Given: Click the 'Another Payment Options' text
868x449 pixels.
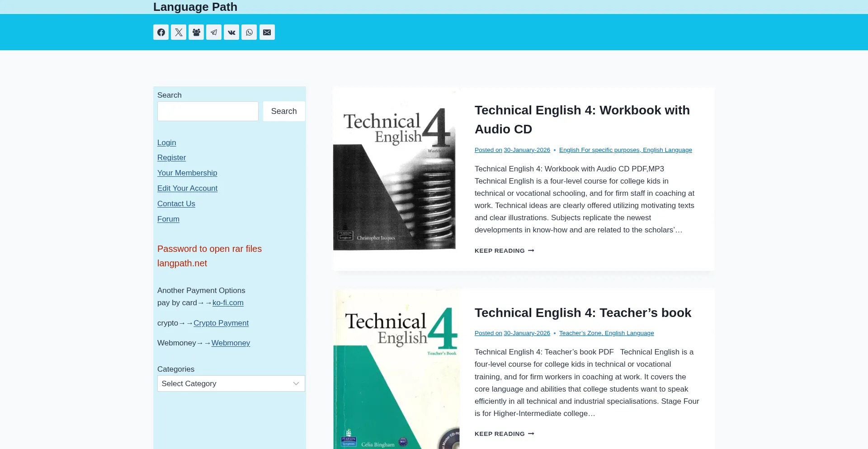Looking at the screenshot, I should [x=201, y=290].
